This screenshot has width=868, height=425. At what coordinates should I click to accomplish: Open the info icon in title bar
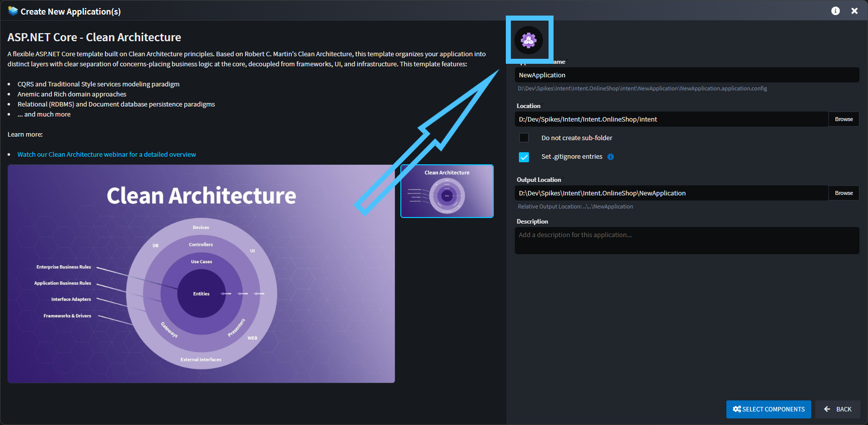(835, 11)
